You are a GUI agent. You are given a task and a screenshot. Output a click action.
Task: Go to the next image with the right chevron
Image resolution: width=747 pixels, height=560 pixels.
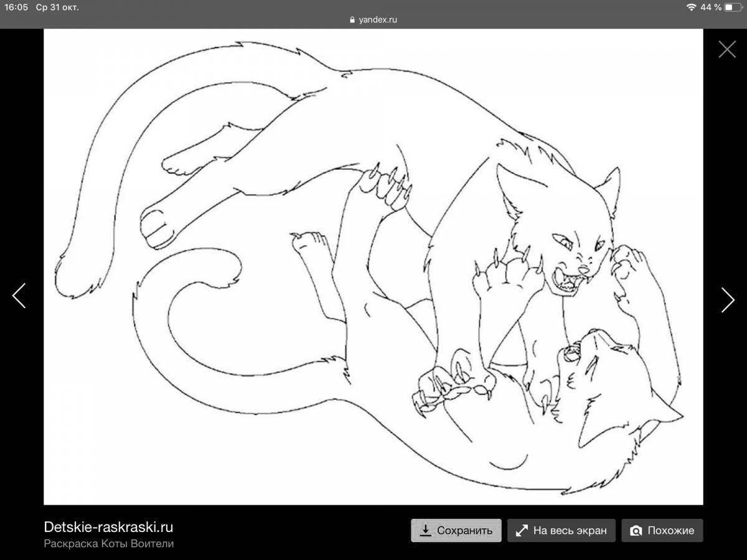[x=727, y=301]
